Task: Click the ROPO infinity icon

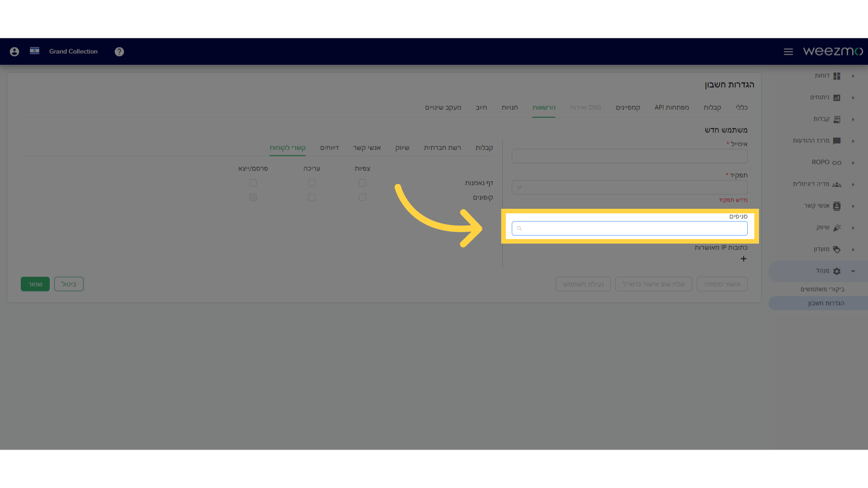Action: pyautogui.click(x=837, y=163)
